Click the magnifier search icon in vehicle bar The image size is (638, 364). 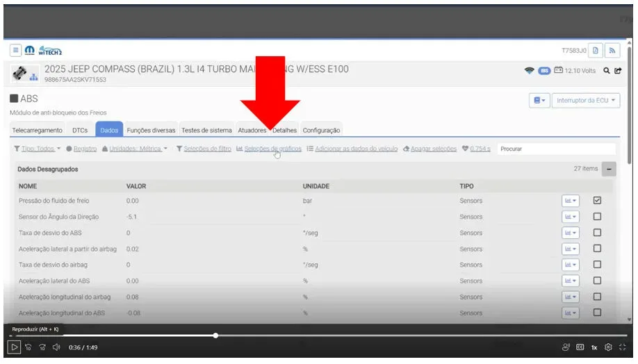607,70
